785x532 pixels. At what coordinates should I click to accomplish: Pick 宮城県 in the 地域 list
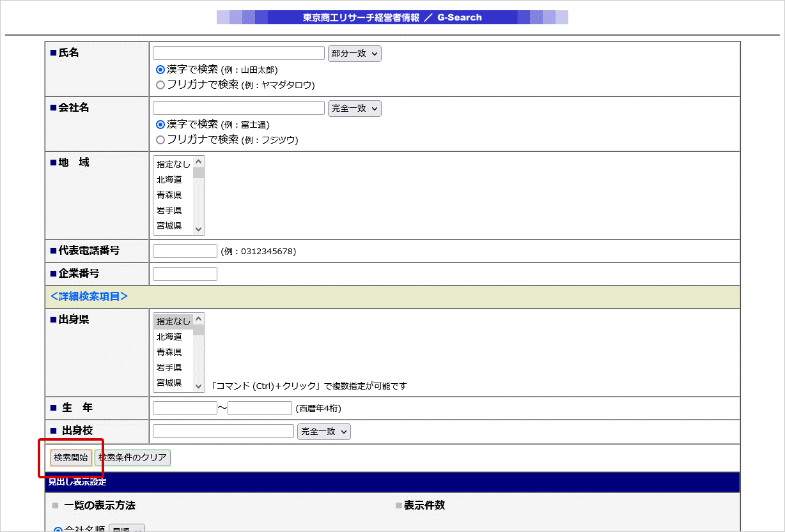(169, 225)
